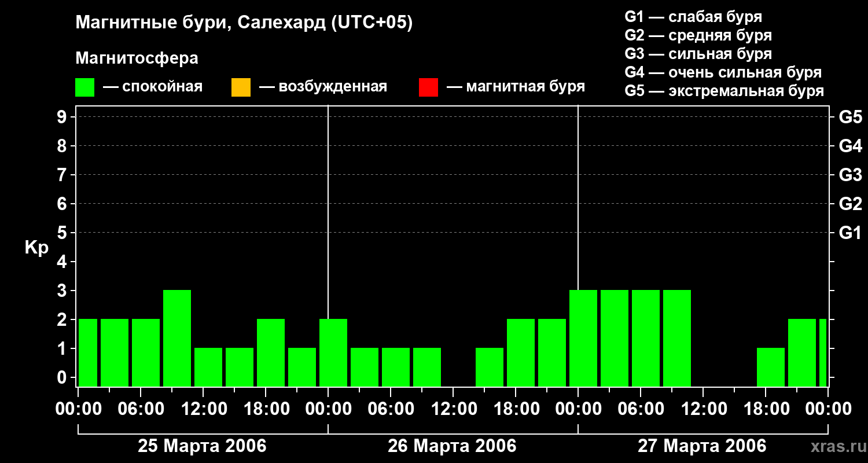Click the 12:00 tick label for 25 Марта

(203, 409)
